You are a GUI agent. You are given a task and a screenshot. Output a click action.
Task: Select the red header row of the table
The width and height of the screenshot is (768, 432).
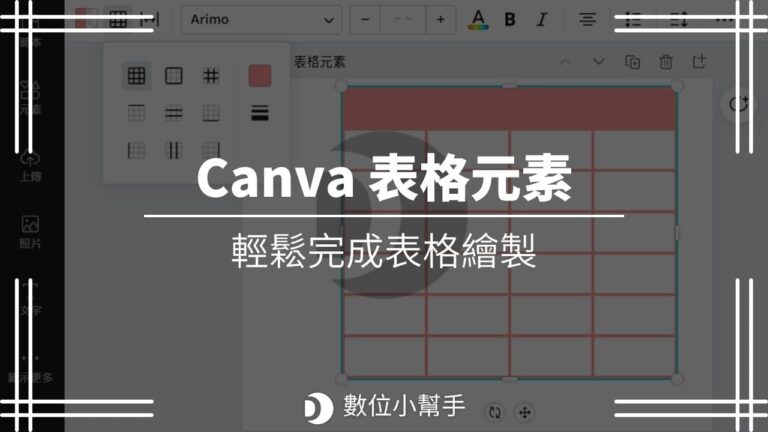[x=509, y=109]
